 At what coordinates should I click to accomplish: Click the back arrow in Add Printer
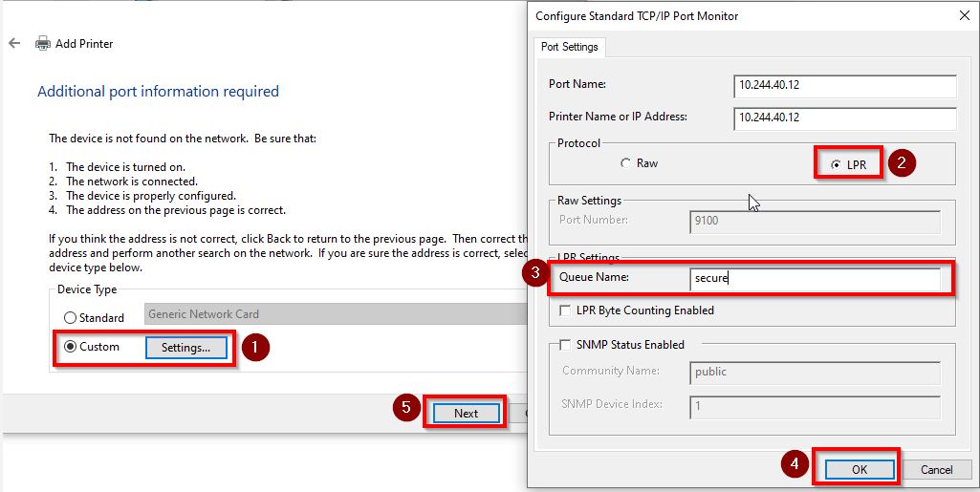(14, 44)
